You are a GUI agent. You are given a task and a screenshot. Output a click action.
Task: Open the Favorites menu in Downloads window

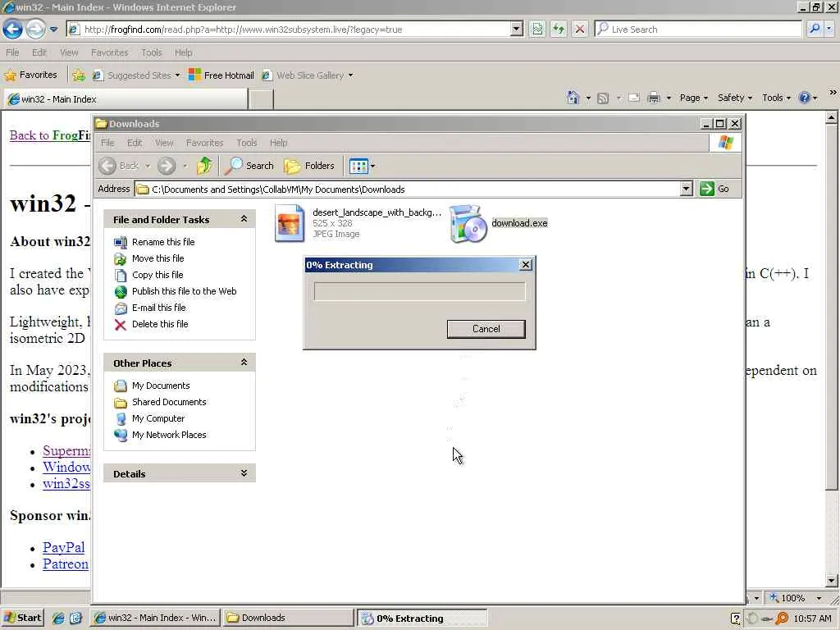pos(204,143)
